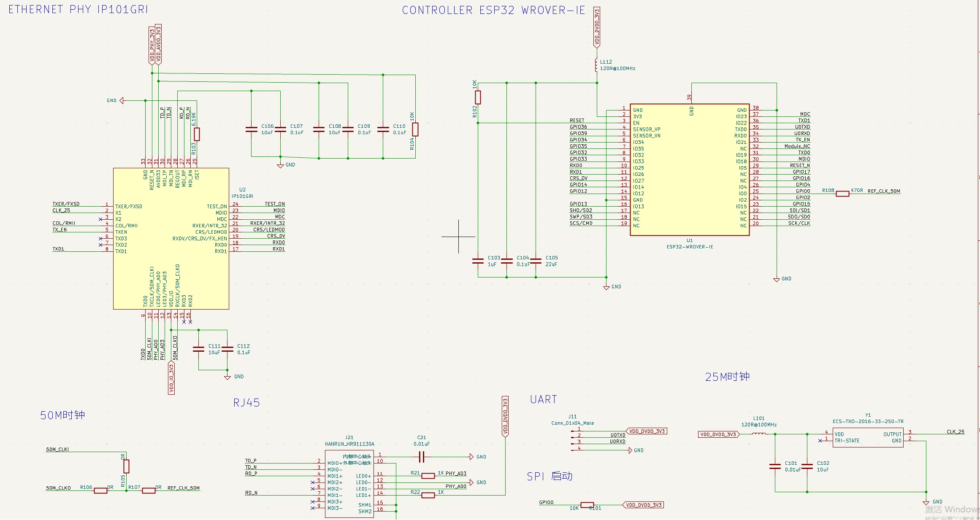Click CLK_25 net label on U2 pin 2

tap(61, 210)
